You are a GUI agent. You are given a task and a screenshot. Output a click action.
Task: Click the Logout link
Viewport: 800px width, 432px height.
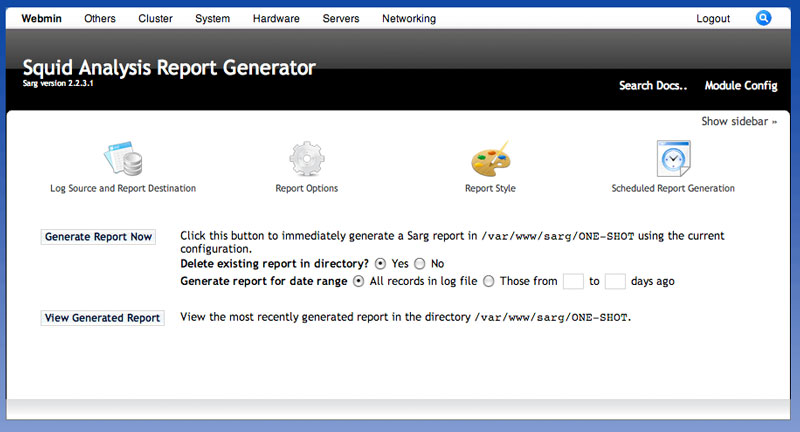pos(713,19)
